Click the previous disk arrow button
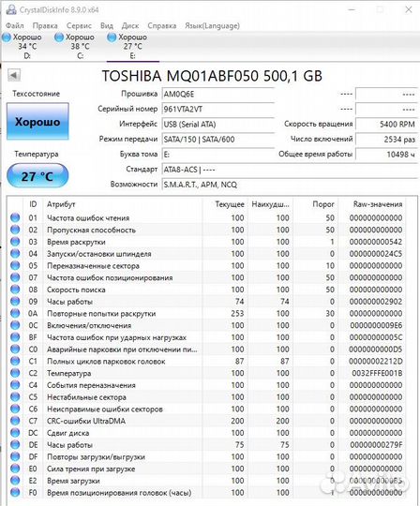420x506 pixels. coord(14,75)
